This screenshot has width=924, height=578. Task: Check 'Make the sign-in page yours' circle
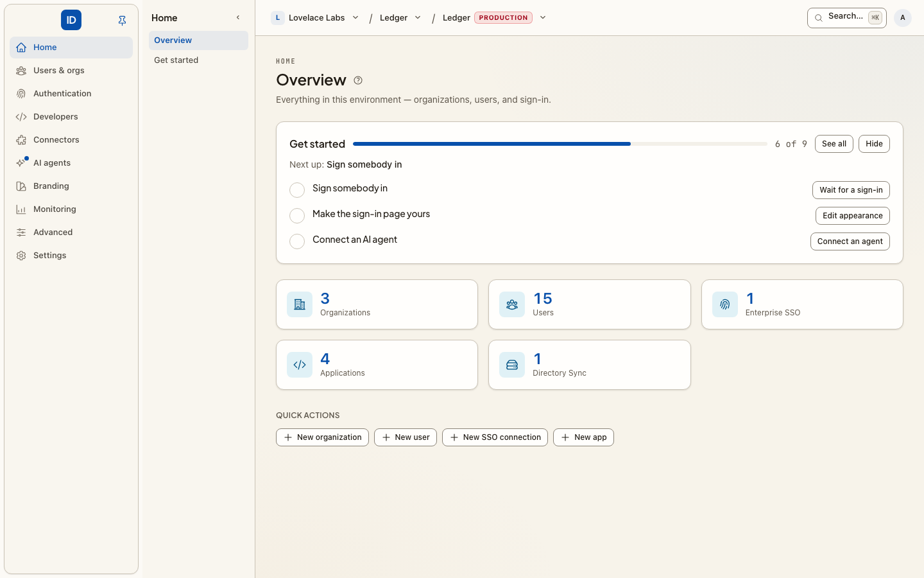[297, 216]
